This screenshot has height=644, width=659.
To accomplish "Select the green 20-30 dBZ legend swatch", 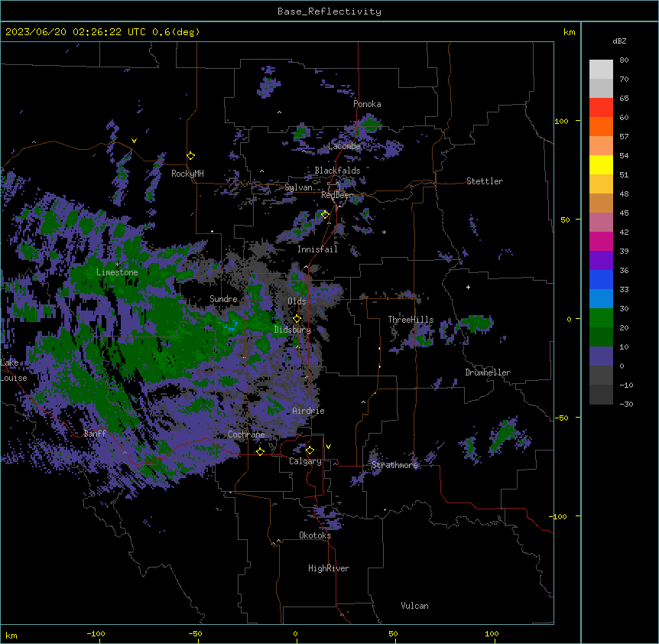I will [601, 318].
